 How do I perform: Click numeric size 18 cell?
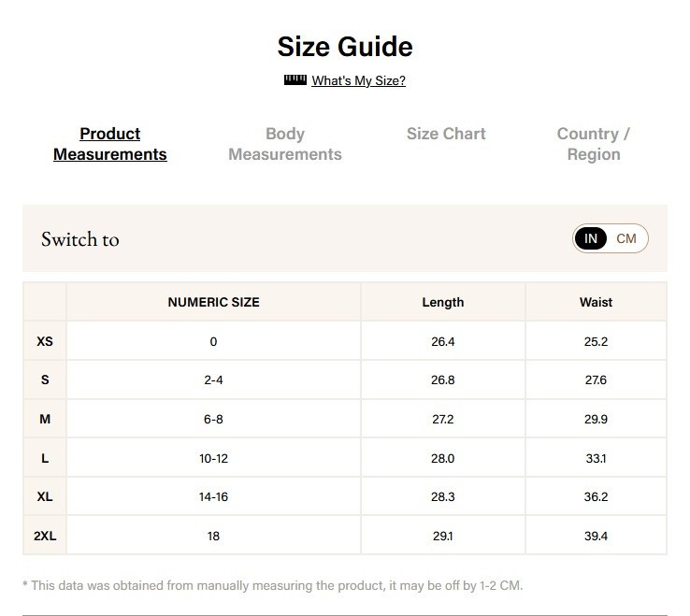[213, 536]
